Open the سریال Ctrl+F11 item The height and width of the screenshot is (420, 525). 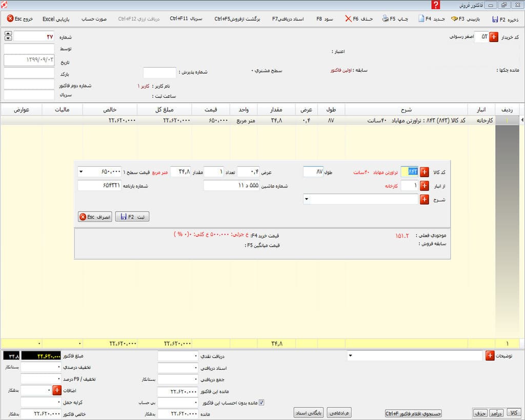(186, 19)
